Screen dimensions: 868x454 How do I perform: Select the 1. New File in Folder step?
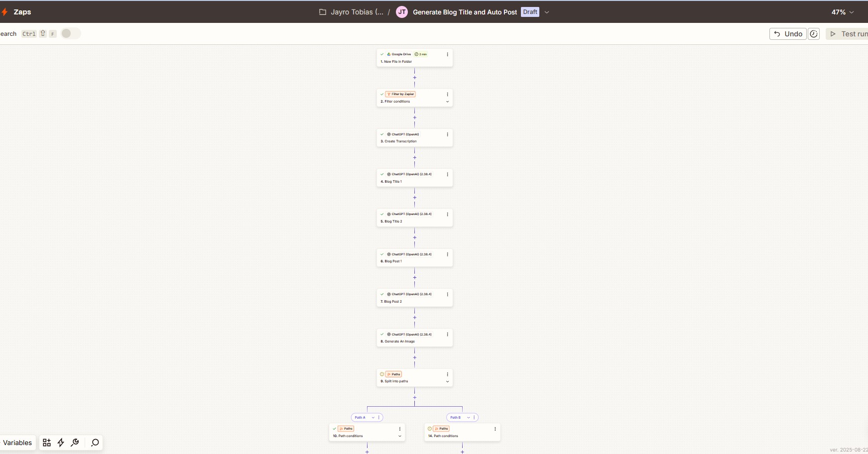[x=414, y=58]
